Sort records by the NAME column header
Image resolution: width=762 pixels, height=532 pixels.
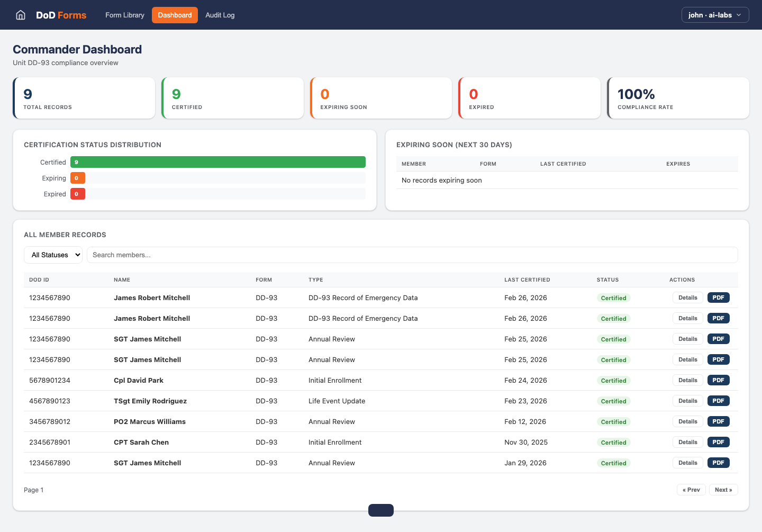tap(122, 279)
